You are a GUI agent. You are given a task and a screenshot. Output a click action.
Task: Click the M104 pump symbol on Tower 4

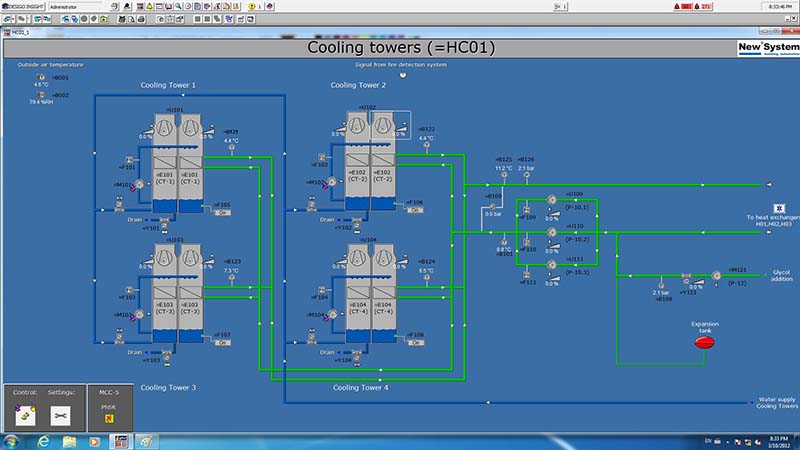click(332, 315)
